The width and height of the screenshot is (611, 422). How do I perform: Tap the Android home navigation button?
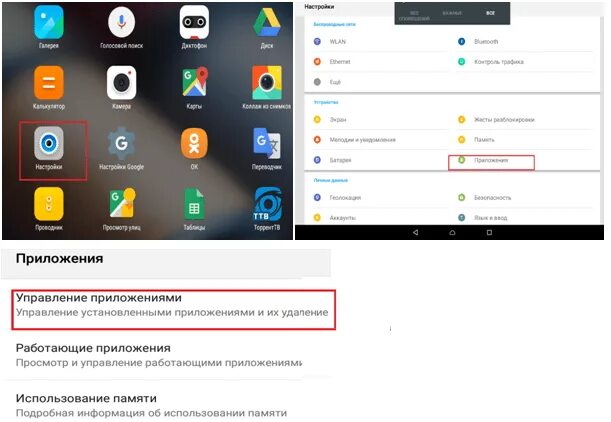tap(452, 232)
